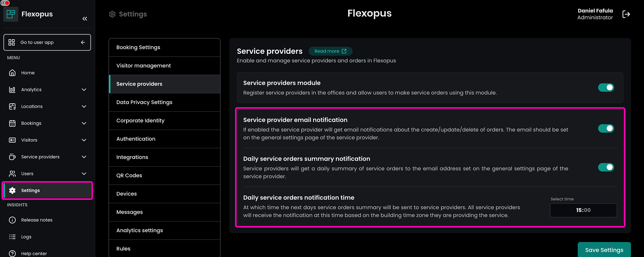644x257 pixels.
Task: Collapse the sidebar with double-chevron icon
Action: pos(85,19)
